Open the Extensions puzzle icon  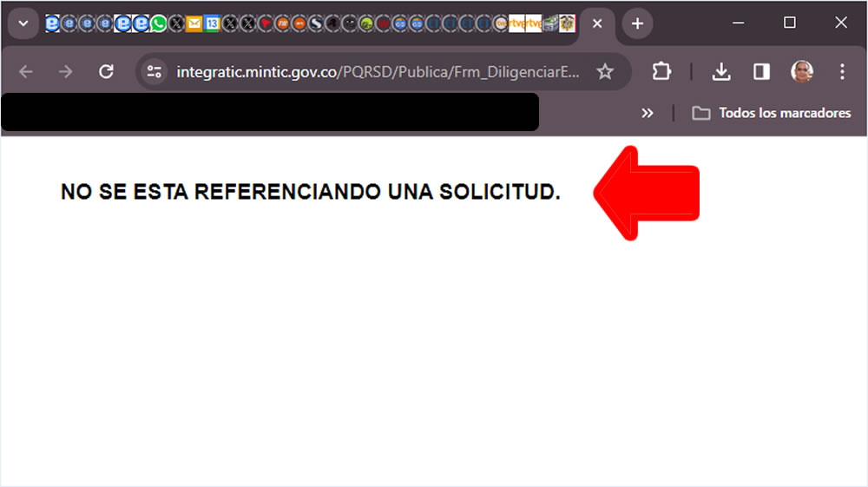coord(661,71)
